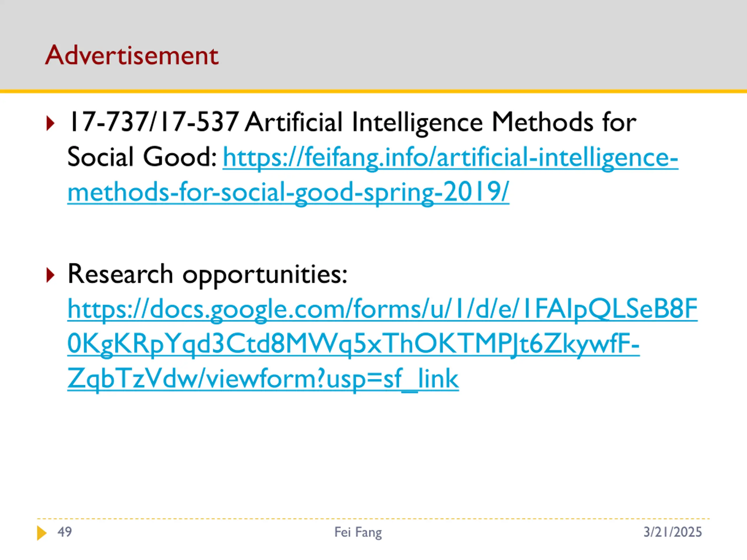Viewport: 747px width, 560px height.
Task: Click the red bullet arrow beside Research opportunities
Action: click(x=50, y=275)
